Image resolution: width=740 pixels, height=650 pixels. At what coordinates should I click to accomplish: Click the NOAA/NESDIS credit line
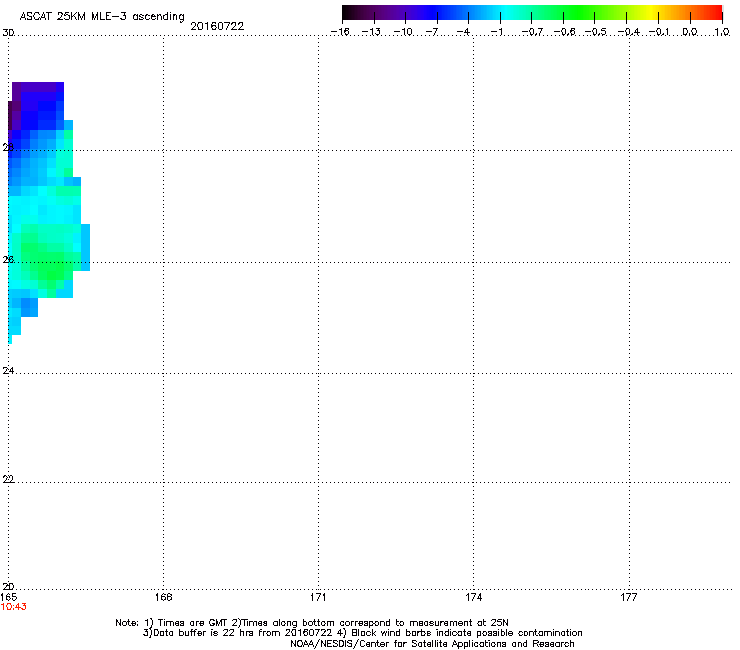(432, 644)
